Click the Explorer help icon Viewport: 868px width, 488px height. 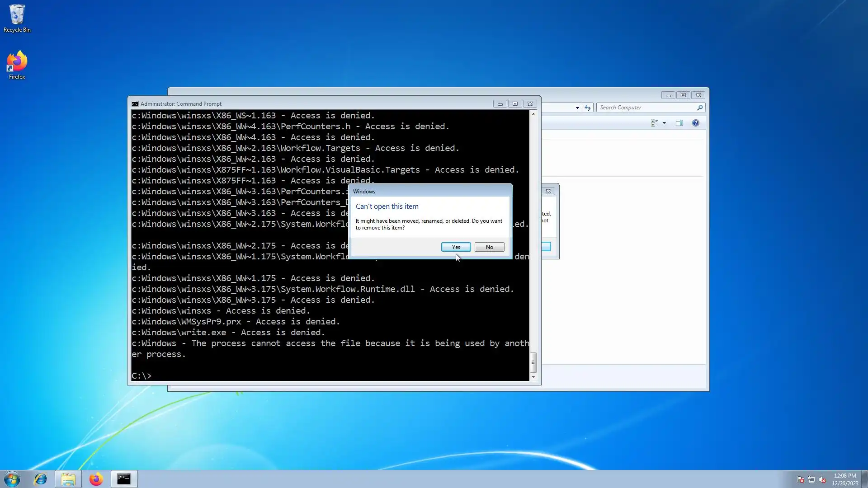click(x=695, y=123)
